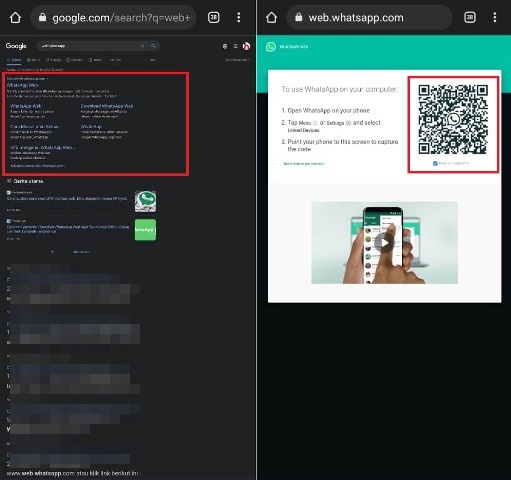Open the labs icon left of apps grid
The height and width of the screenshot is (480, 511).
tap(225, 46)
